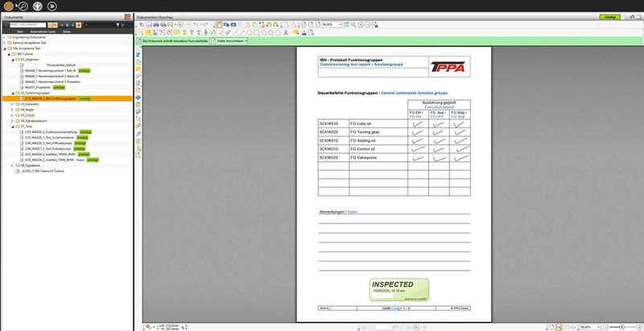644x331 pixels.
Task: Click the zoom-in magnifier in the toolbar
Action: pos(353,25)
